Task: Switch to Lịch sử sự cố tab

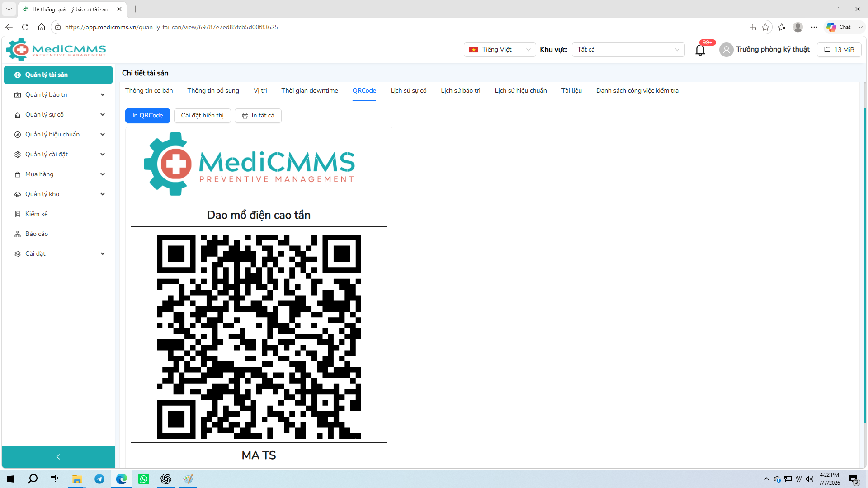Action: point(409,91)
